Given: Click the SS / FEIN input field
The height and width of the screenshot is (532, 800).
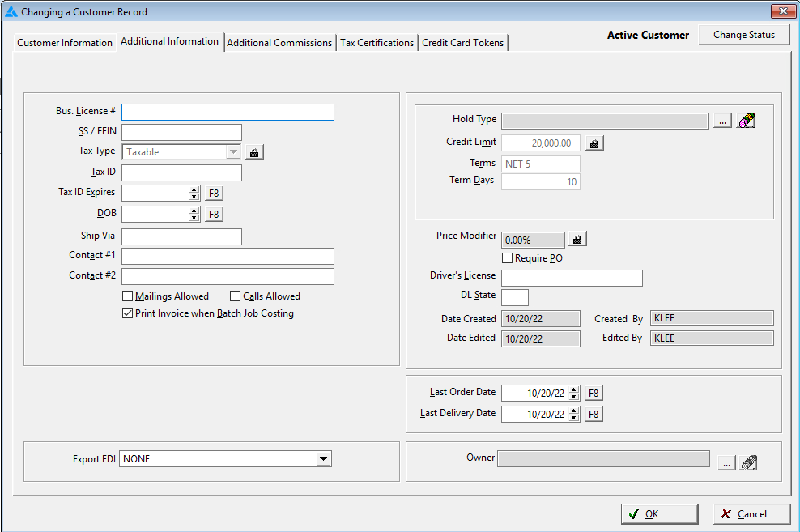Looking at the screenshot, I should [x=181, y=132].
